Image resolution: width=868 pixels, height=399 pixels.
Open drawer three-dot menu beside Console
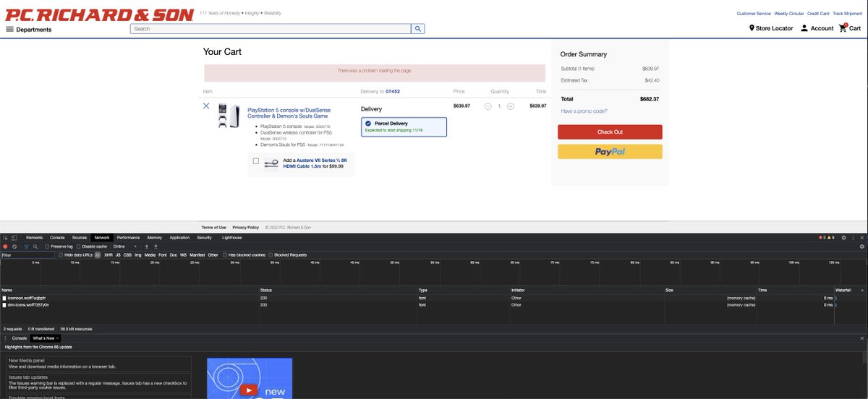point(4,338)
